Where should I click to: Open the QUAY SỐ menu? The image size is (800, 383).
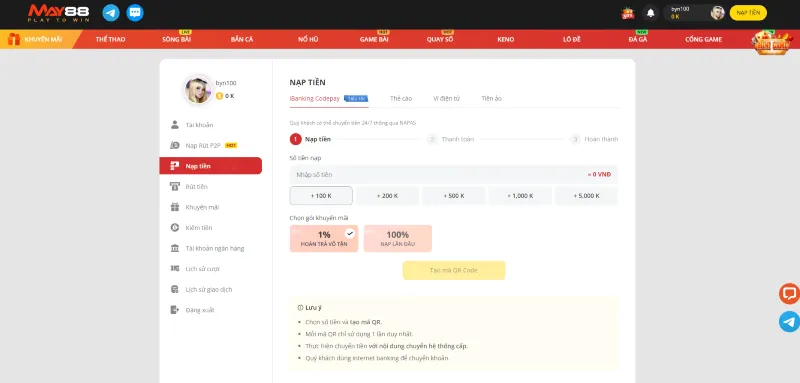(440, 39)
